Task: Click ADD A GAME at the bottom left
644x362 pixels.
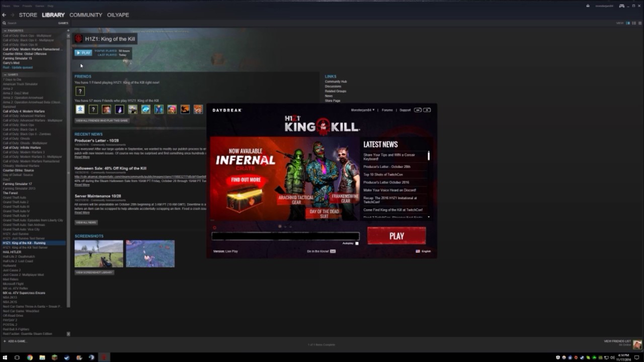Action: coord(15,341)
